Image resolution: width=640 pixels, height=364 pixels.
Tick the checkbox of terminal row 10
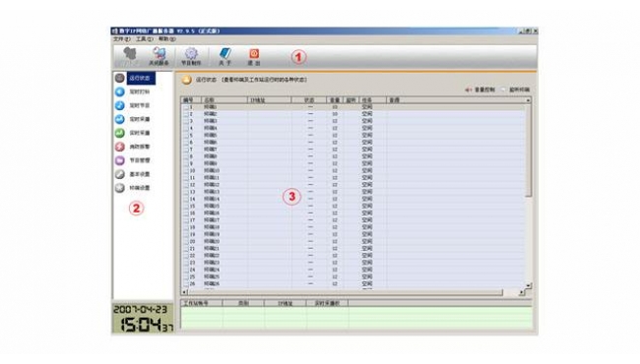186,171
